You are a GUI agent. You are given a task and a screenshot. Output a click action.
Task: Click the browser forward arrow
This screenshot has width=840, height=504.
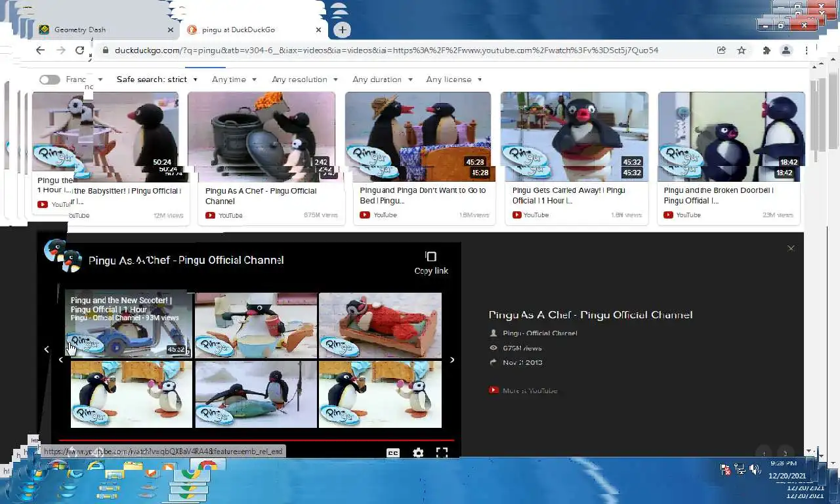coord(60,51)
